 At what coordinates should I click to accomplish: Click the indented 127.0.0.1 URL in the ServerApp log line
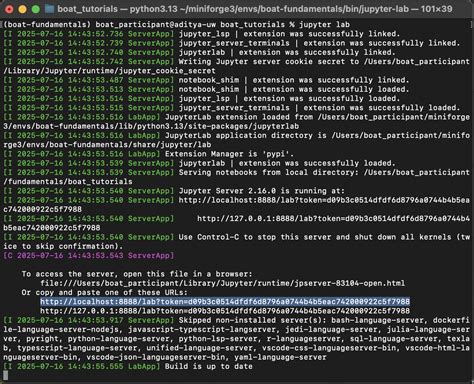[333, 219]
